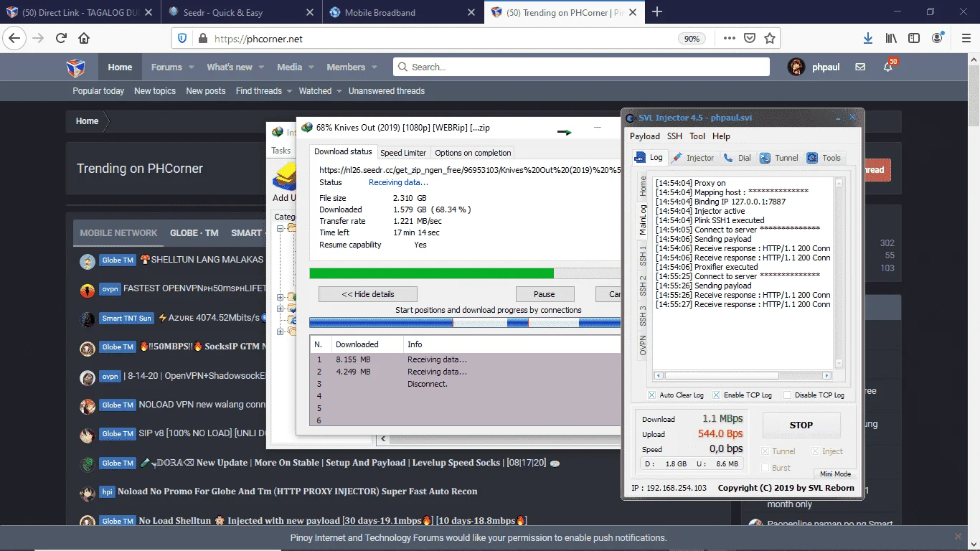Expand the Forums dropdown arrow
Image resolution: width=980 pixels, height=551 pixels.
pos(193,67)
